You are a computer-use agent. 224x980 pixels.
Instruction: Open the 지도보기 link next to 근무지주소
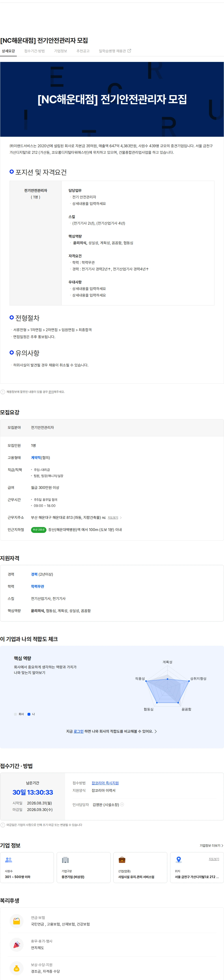tap(113, 518)
